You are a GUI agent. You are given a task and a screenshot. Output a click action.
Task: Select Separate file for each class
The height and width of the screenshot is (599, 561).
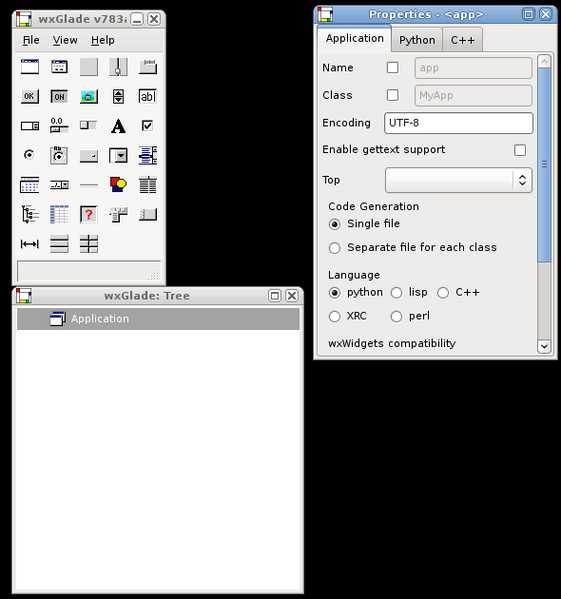(x=413, y=248)
